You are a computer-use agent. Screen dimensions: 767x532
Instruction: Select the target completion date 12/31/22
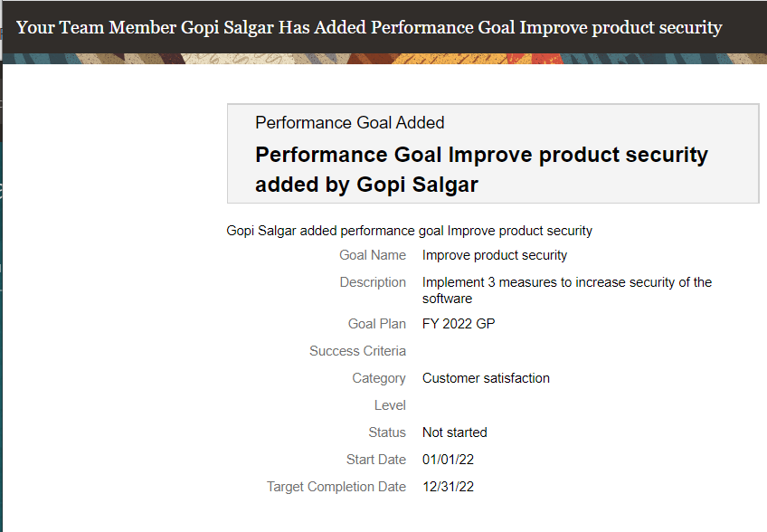point(448,487)
